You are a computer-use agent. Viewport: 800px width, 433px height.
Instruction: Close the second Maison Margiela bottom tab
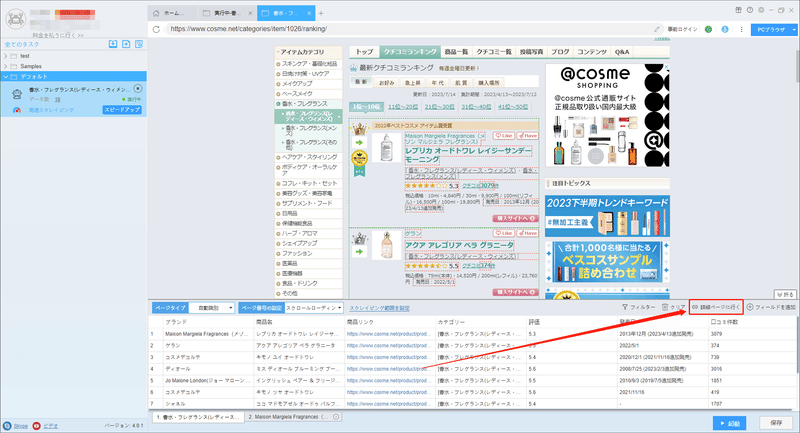[336, 417]
